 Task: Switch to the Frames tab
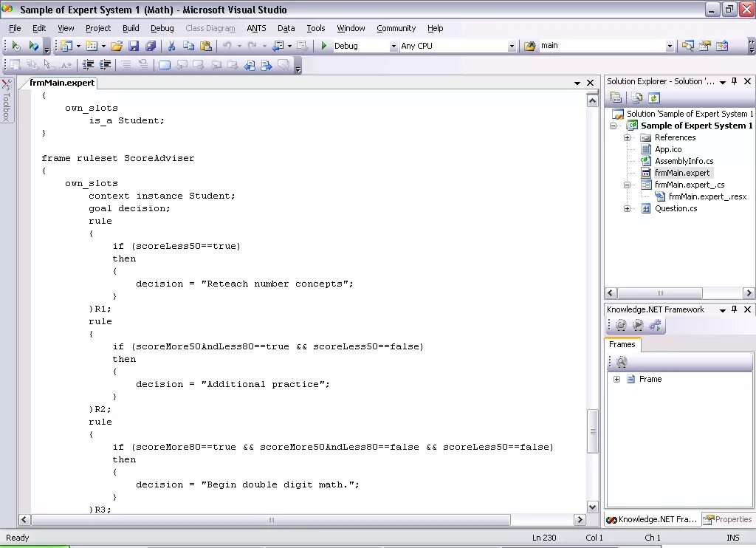pos(622,344)
